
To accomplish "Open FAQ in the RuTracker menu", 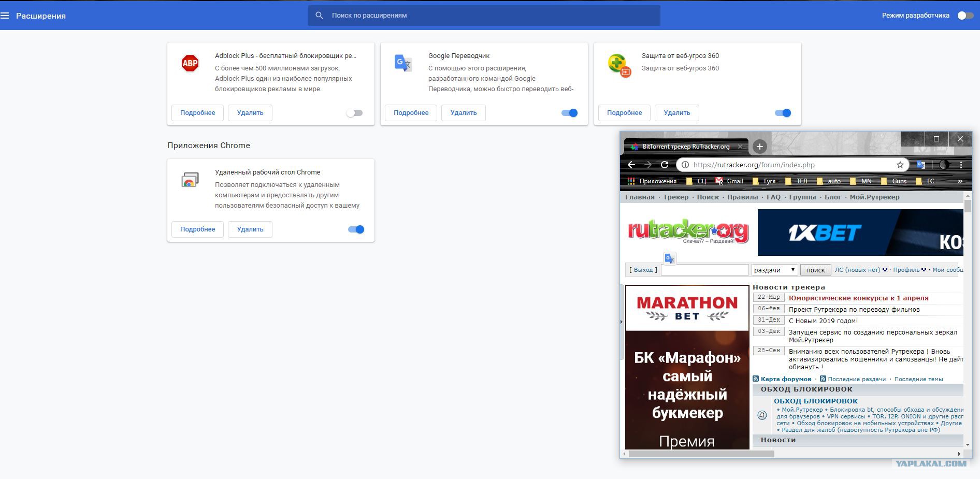I will click(x=773, y=197).
